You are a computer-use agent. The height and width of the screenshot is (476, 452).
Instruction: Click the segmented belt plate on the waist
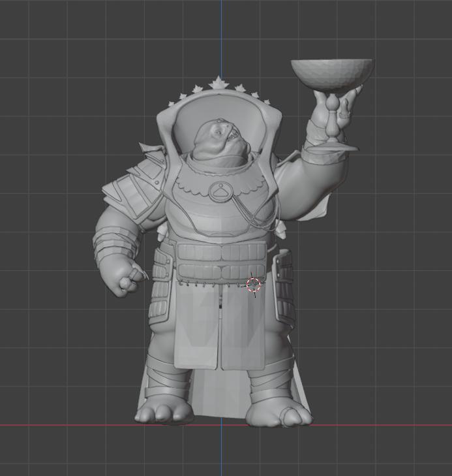pos(222,262)
